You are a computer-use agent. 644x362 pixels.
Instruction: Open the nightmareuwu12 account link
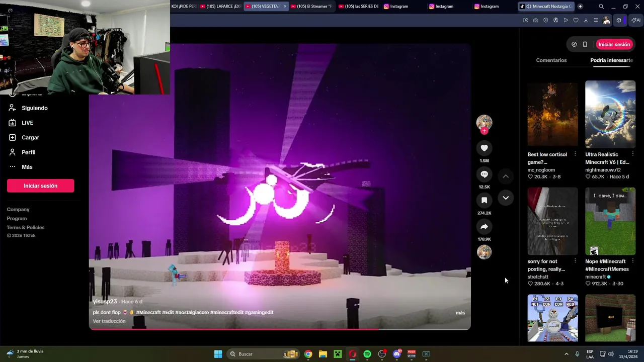(x=603, y=170)
